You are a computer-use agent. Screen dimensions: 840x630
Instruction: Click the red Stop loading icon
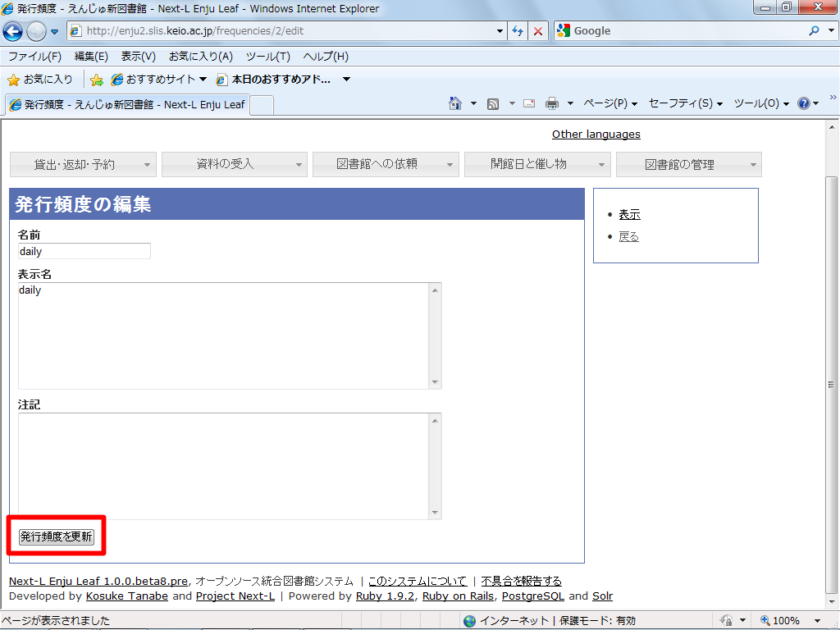tap(538, 31)
